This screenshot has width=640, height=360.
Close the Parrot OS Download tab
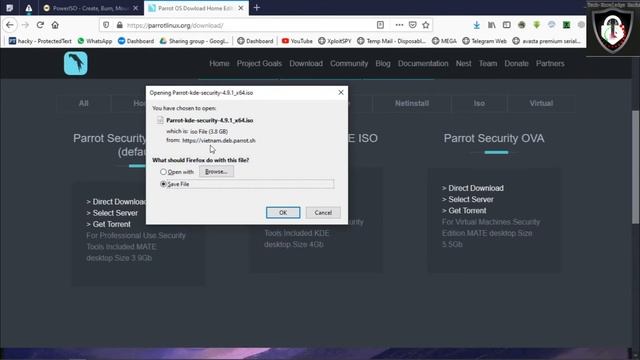point(241,8)
